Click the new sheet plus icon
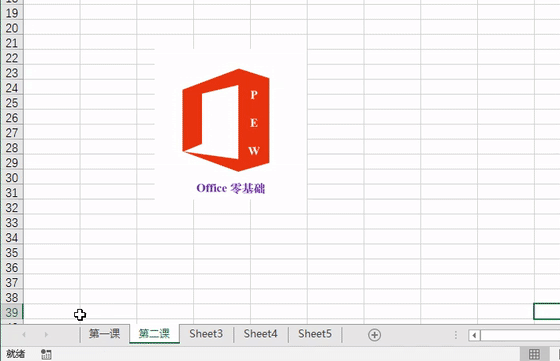 (374, 335)
